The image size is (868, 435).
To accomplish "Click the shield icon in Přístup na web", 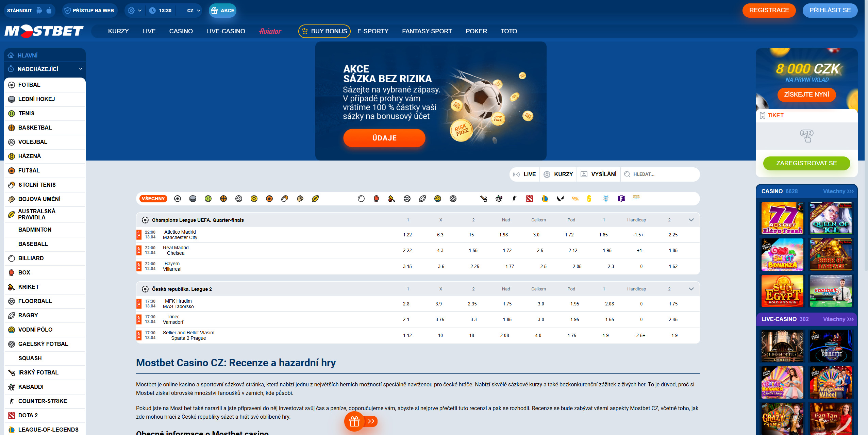I will [x=68, y=11].
